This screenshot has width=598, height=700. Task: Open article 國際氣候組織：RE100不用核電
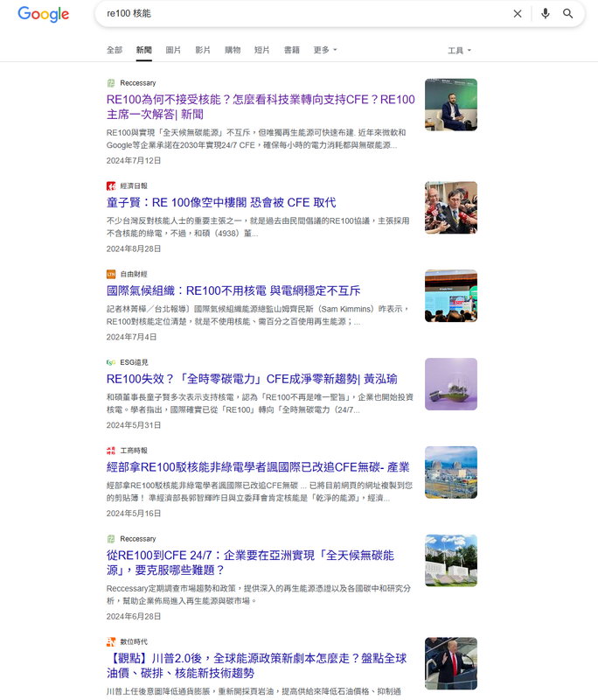click(x=233, y=290)
